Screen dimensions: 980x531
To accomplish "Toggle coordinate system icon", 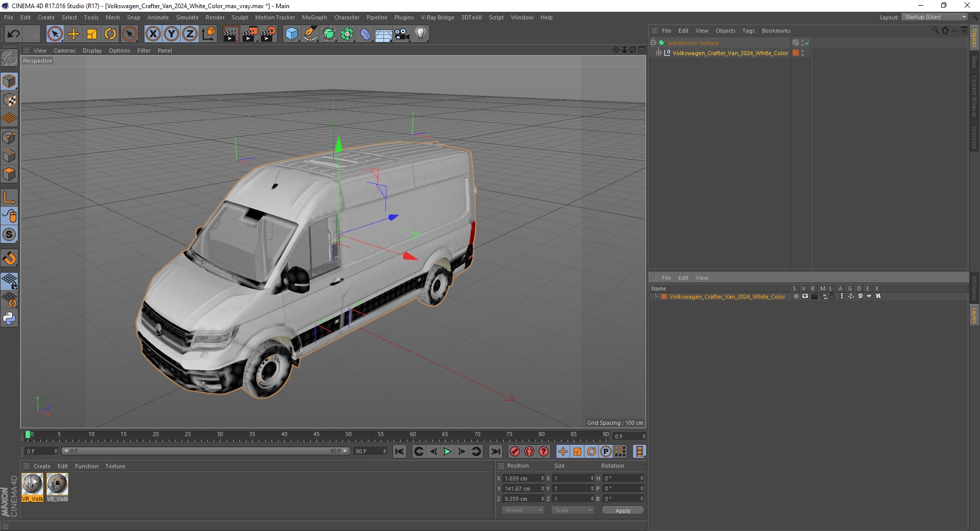I will coord(208,34).
